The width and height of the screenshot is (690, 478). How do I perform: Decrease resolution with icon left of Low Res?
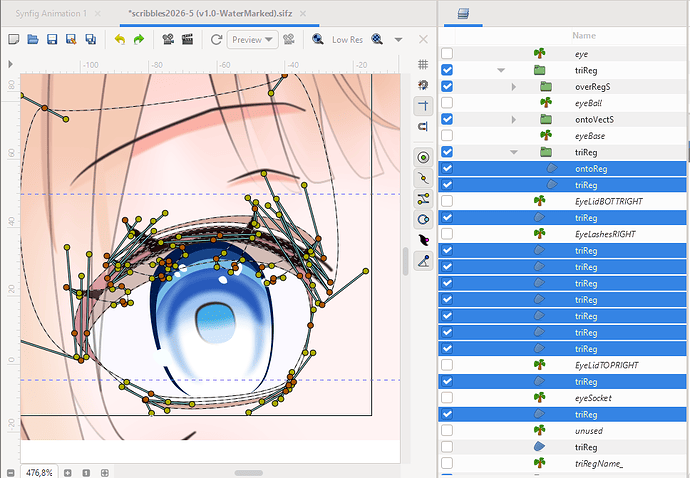click(318, 39)
